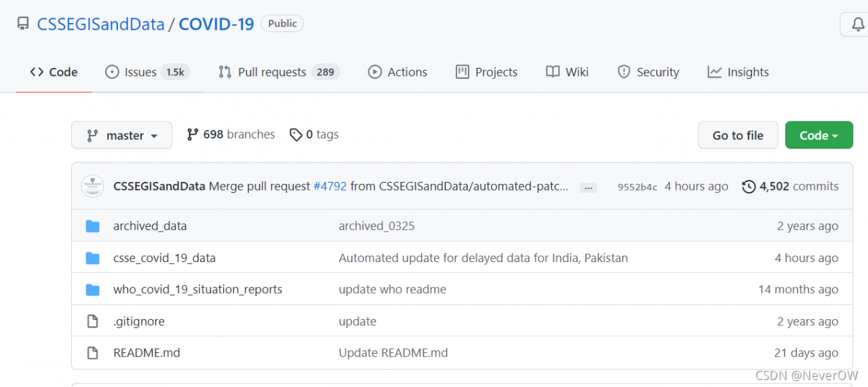This screenshot has height=387, width=868.
Task: Open the archived_data folder
Action: coord(150,226)
